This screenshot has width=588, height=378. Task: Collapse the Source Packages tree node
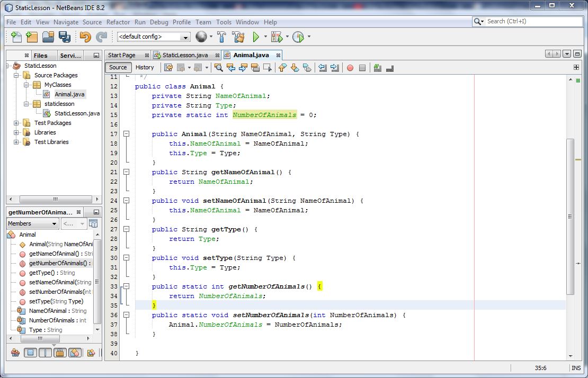click(16, 75)
